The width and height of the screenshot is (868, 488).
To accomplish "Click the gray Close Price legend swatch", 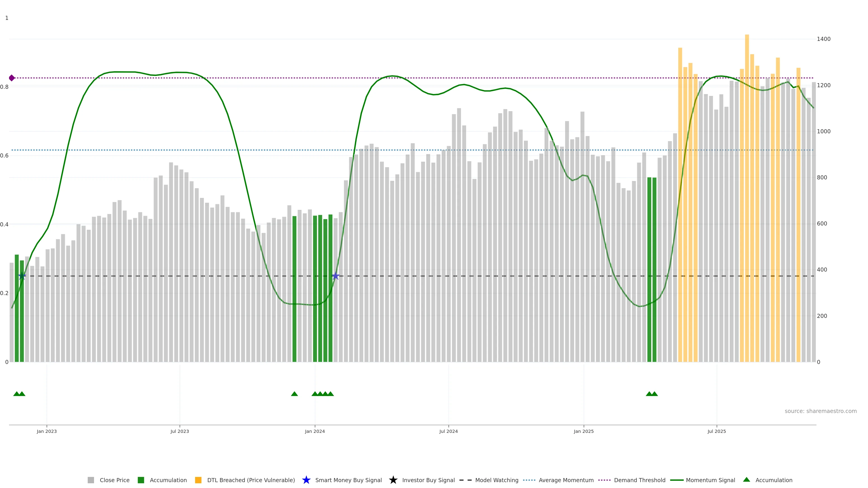I will click(x=91, y=480).
